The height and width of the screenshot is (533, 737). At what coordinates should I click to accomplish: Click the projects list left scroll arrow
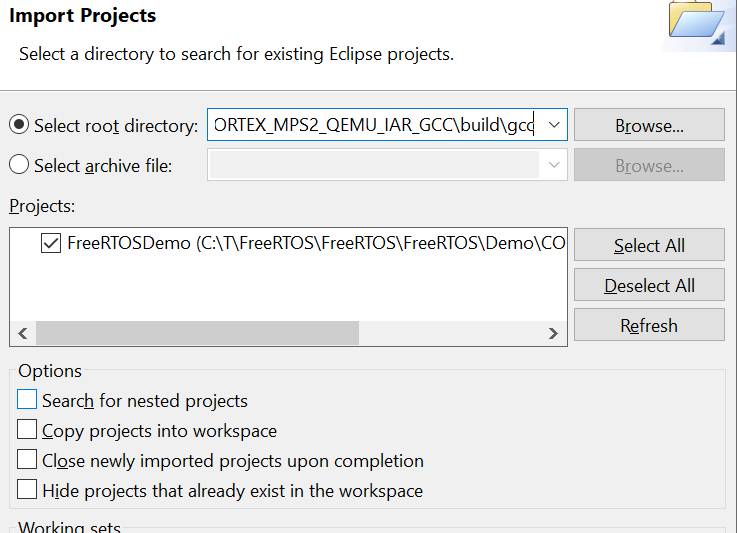23,333
